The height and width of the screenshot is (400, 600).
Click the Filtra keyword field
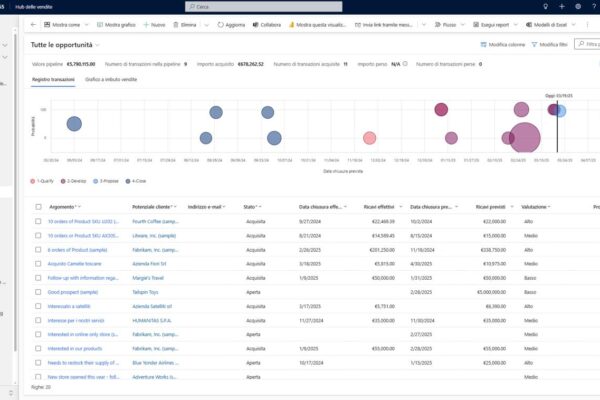(587, 44)
